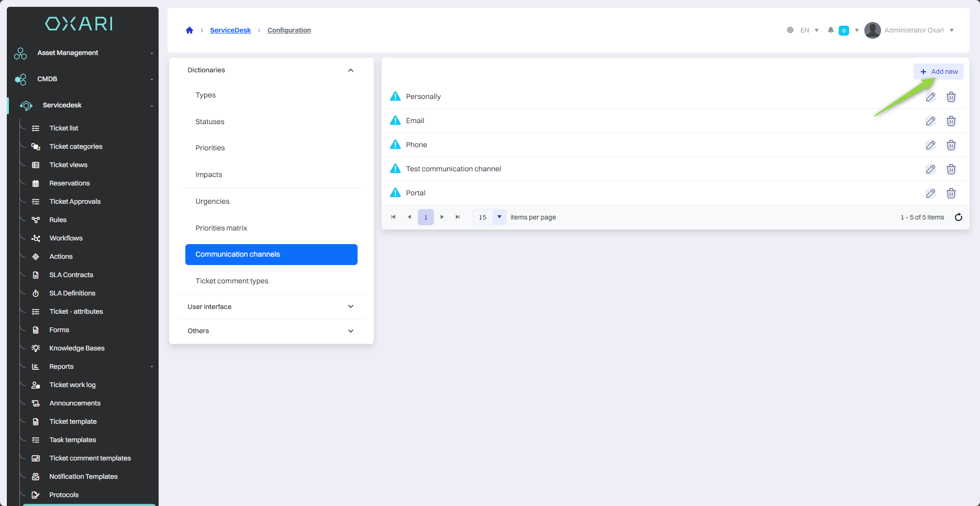Image resolution: width=980 pixels, height=506 pixels.
Task: Click trash icon for Test communication channel
Action: pos(951,169)
